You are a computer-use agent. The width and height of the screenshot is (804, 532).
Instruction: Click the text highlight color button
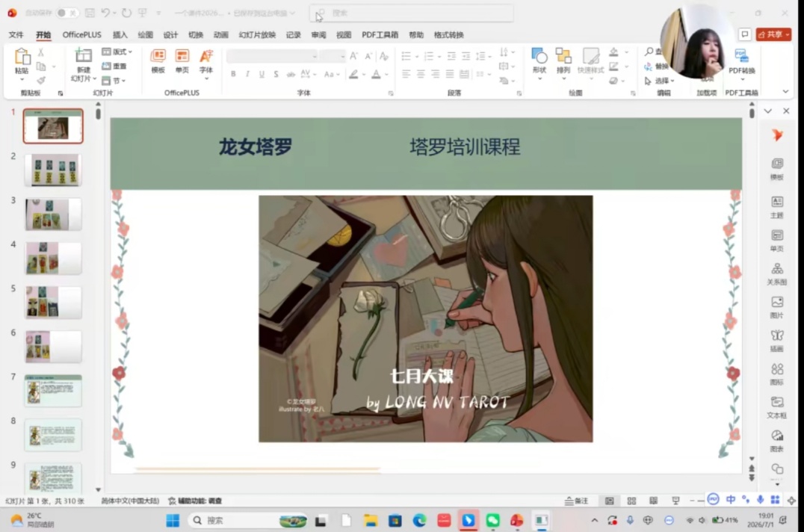[353, 75]
